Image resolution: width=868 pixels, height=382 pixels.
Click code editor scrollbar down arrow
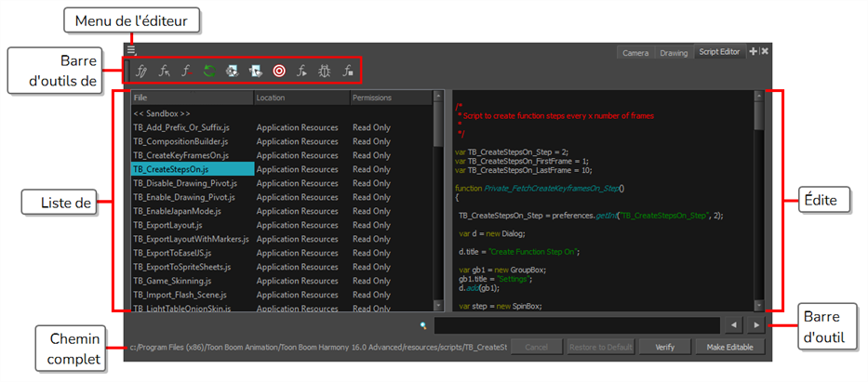coord(759,305)
